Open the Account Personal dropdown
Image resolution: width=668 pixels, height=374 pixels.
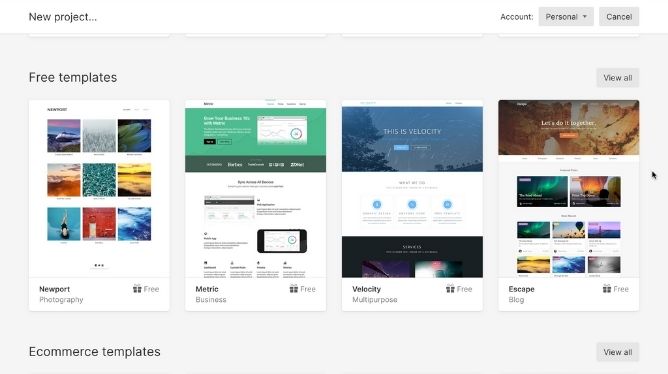click(x=566, y=17)
